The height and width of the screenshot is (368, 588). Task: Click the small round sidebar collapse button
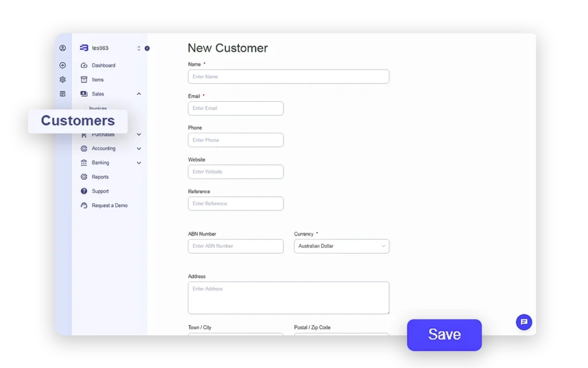point(147,48)
